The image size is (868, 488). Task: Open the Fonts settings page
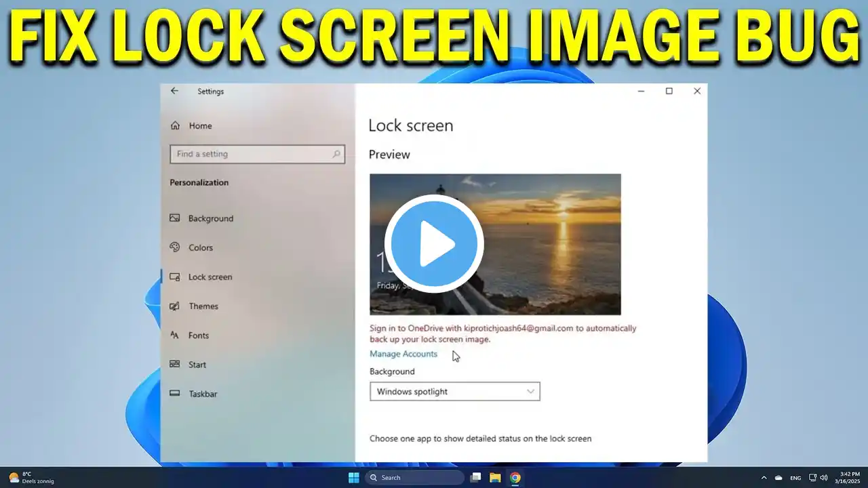[x=189, y=335]
